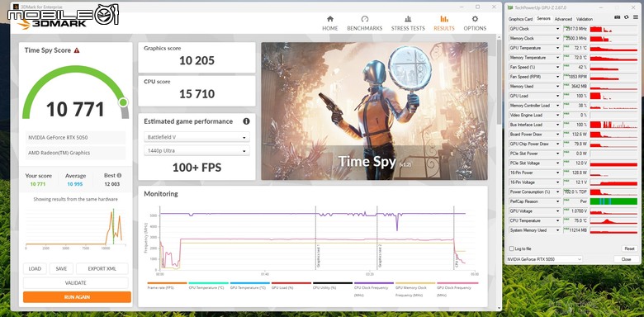644x317 pixels.
Task: Open STRESS TESTS bar-chart icon
Action: pyautogui.click(x=408, y=19)
